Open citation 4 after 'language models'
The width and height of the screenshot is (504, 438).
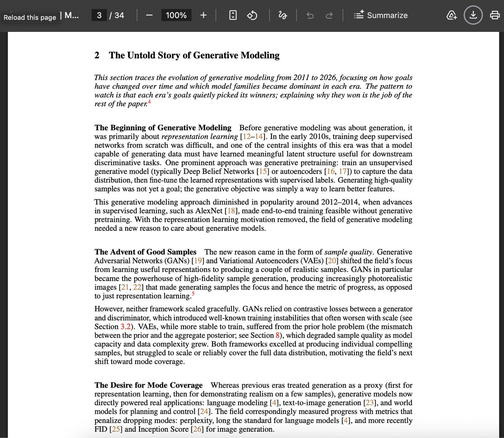346,420
